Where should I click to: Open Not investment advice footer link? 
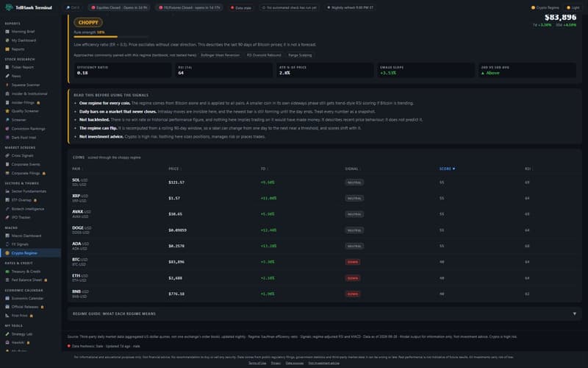point(323,363)
